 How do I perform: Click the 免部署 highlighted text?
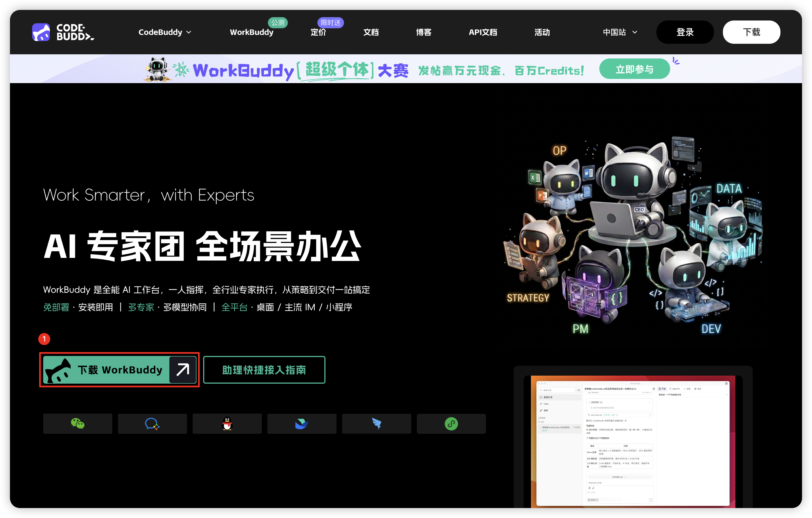[x=56, y=307]
